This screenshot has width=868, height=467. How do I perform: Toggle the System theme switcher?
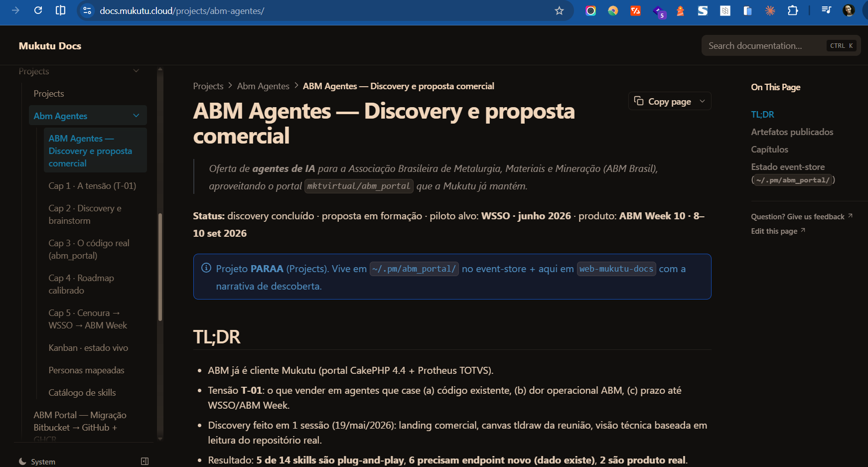point(37,462)
